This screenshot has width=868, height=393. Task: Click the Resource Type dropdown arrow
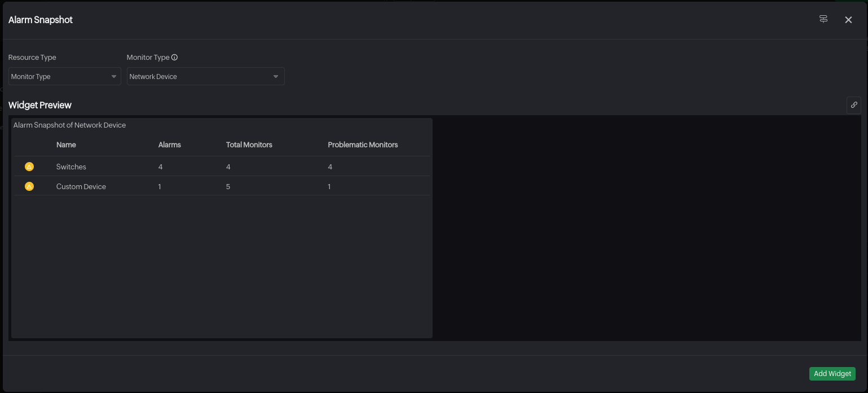tap(114, 76)
